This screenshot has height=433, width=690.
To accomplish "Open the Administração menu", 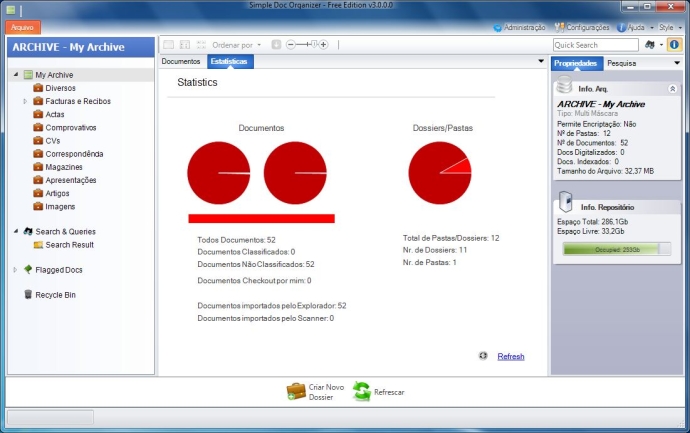I will click(519, 27).
